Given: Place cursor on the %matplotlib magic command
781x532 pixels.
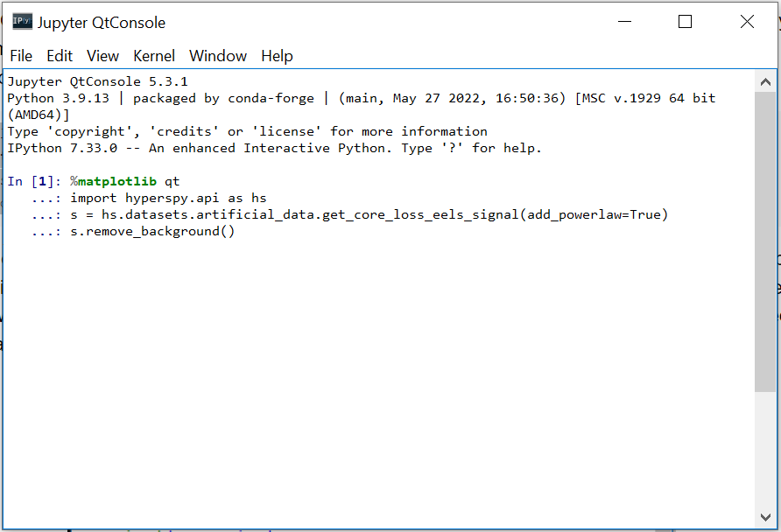Looking at the screenshot, I should click(114, 181).
